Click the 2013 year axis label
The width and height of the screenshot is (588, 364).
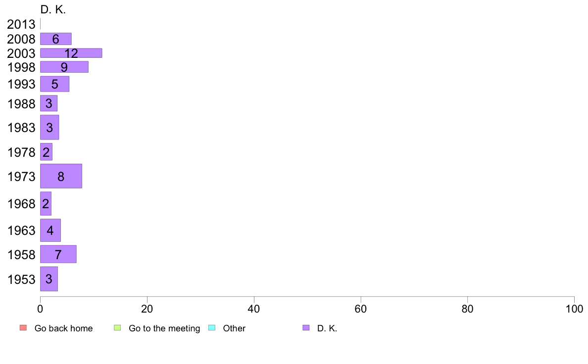click(x=21, y=24)
